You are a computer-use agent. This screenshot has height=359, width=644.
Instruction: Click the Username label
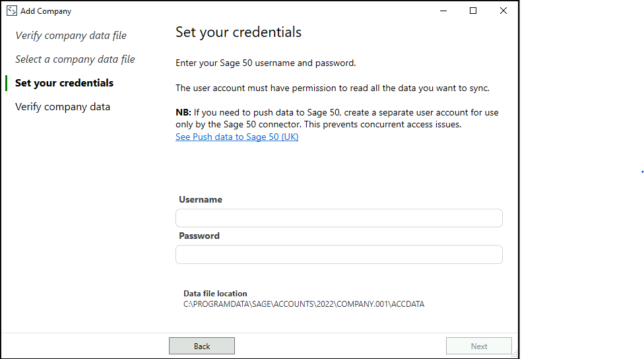point(201,199)
